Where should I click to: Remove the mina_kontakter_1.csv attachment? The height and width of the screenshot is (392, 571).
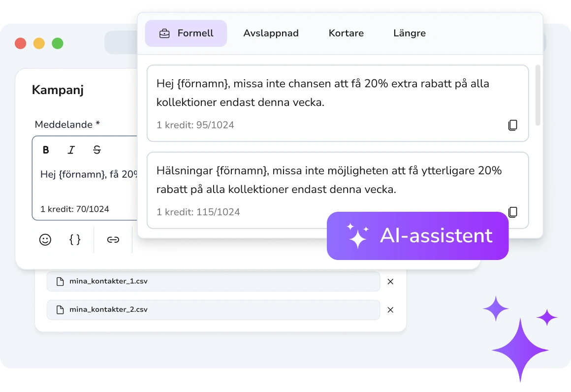point(390,281)
